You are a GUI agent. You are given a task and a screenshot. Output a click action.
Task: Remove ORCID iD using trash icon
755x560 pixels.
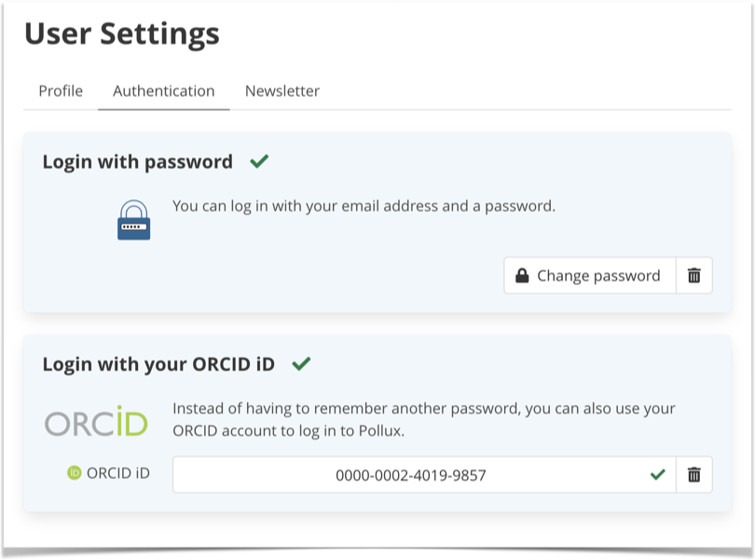tap(693, 475)
